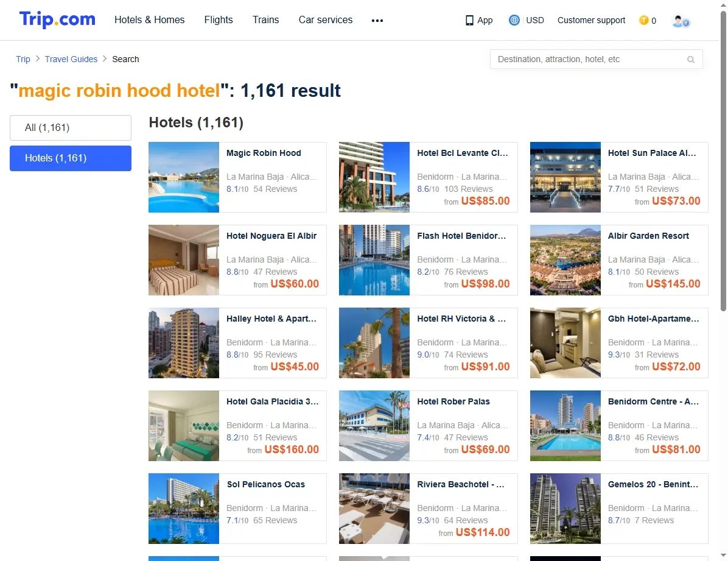
Task: Open the three-dots more menu
Action: pyautogui.click(x=377, y=21)
